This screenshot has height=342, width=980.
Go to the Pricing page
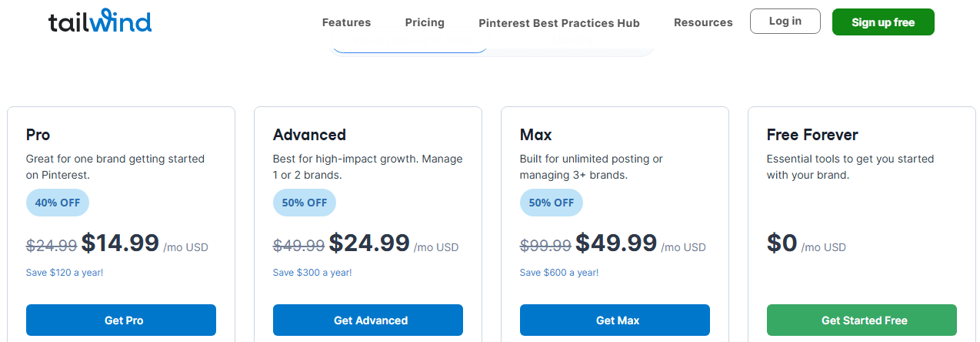[x=425, y=22]
